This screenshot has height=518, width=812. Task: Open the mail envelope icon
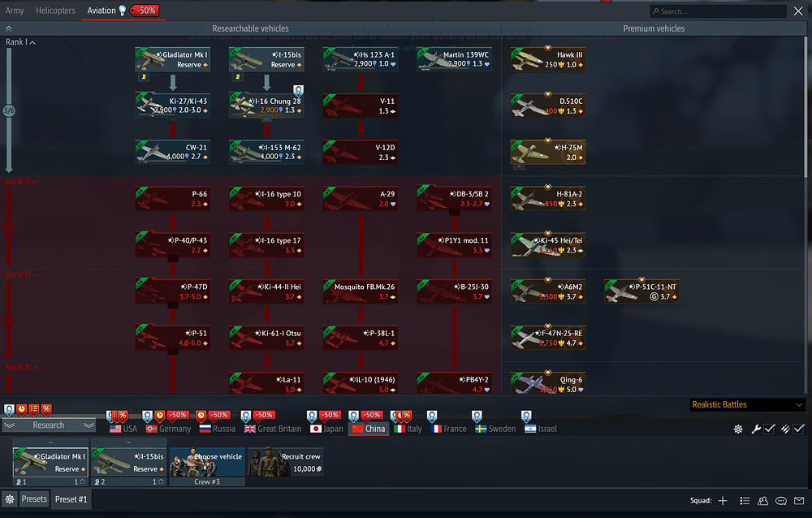pos(799,500)
